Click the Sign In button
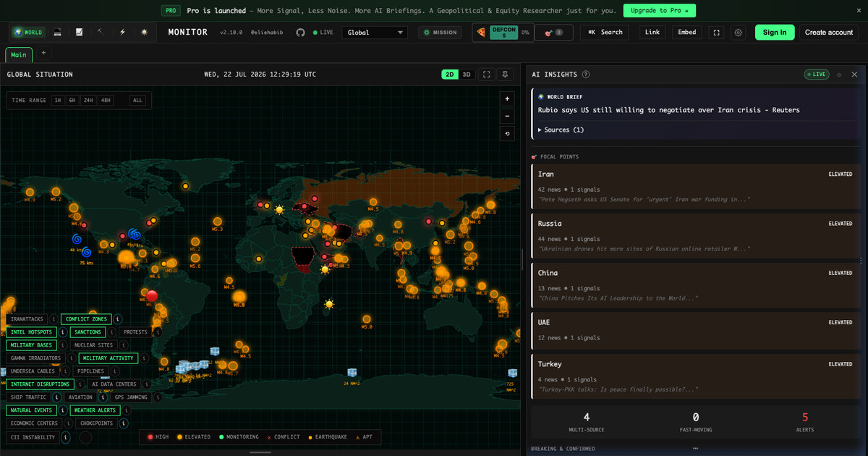 [775, 33]
